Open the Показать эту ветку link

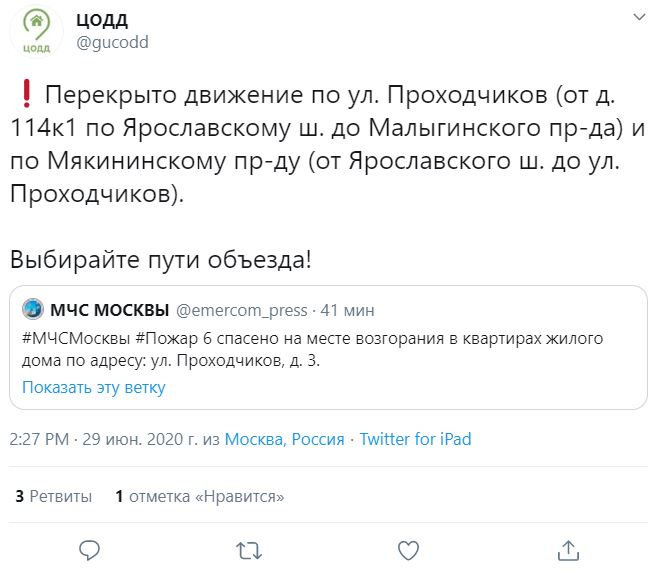coord(93,387)
